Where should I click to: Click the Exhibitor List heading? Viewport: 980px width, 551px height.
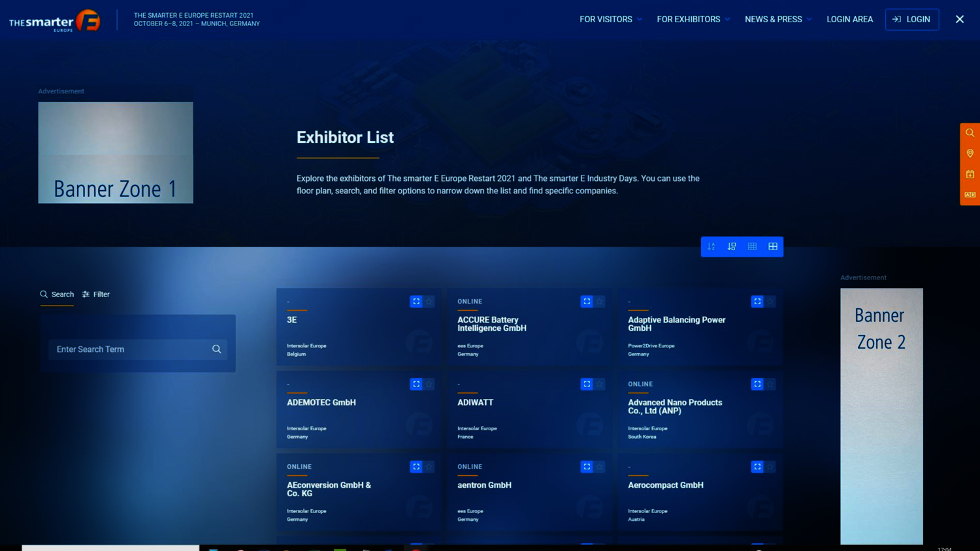coord(345,138)
